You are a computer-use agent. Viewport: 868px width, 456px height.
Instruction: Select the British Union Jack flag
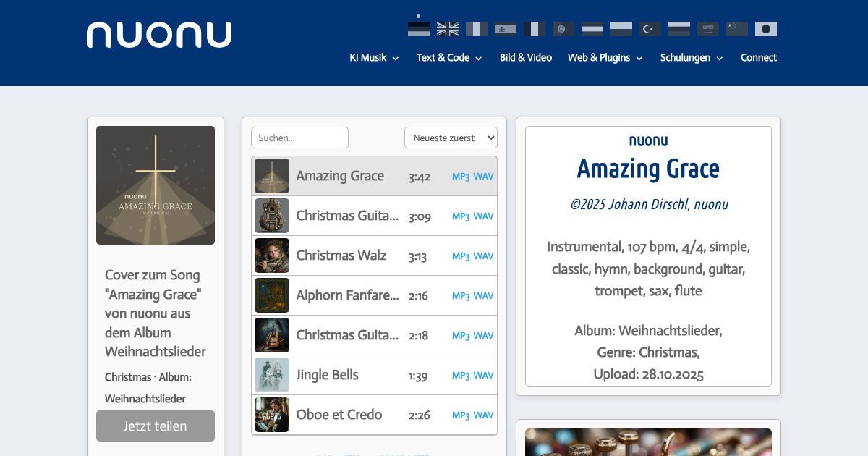tap(448, 29)
